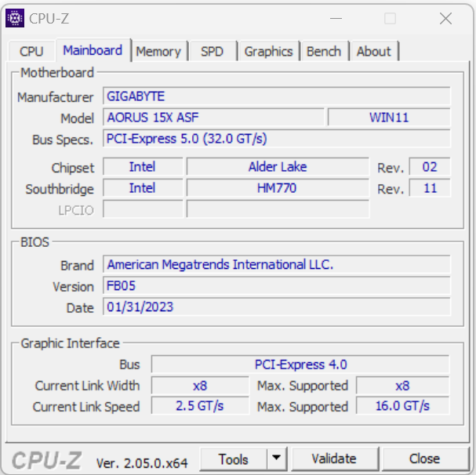Click BIOS version FB05
The image size is (476, 475).
click(x=277, y=285)
